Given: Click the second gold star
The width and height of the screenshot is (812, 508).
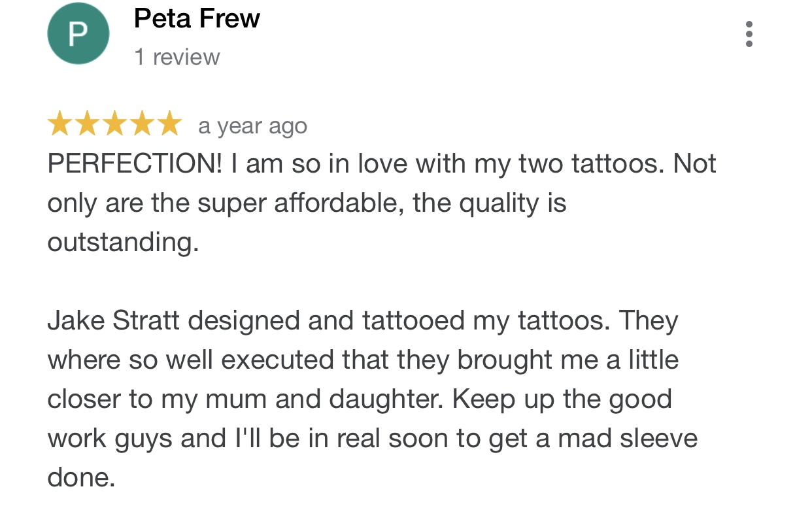Looking at the screenshot, I should point(87,124).
